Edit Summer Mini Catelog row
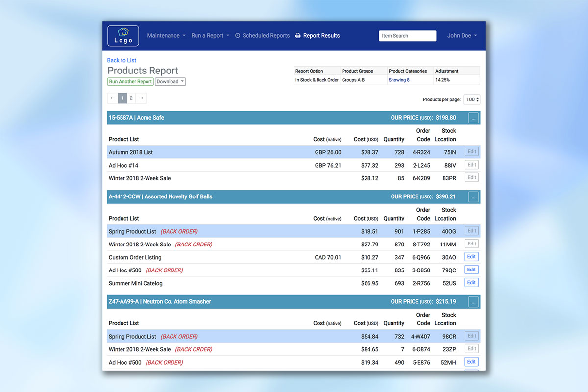 (471, 283)
